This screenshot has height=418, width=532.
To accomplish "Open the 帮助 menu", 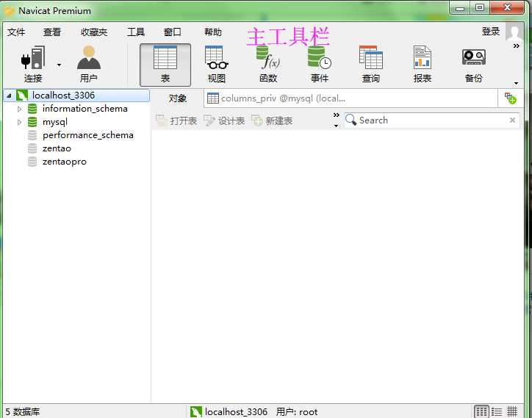I will pyautogui.click(x=213, y=32).
